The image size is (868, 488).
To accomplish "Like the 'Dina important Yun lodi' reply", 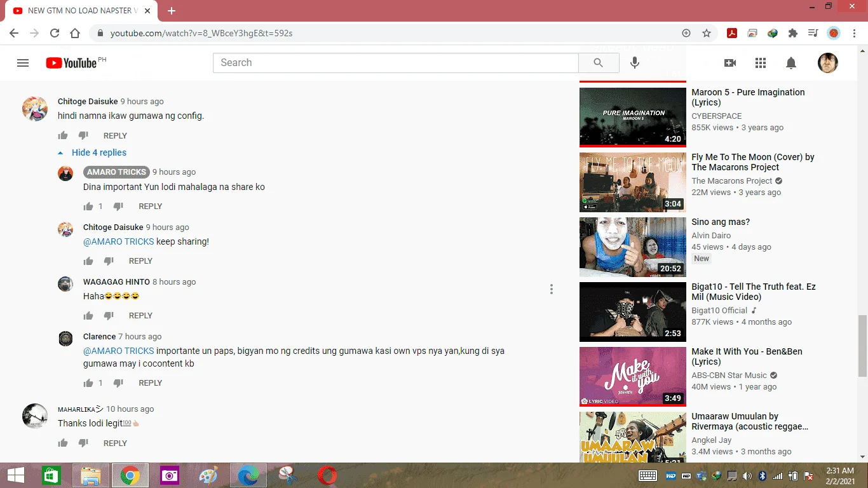I will click(88, 207).
